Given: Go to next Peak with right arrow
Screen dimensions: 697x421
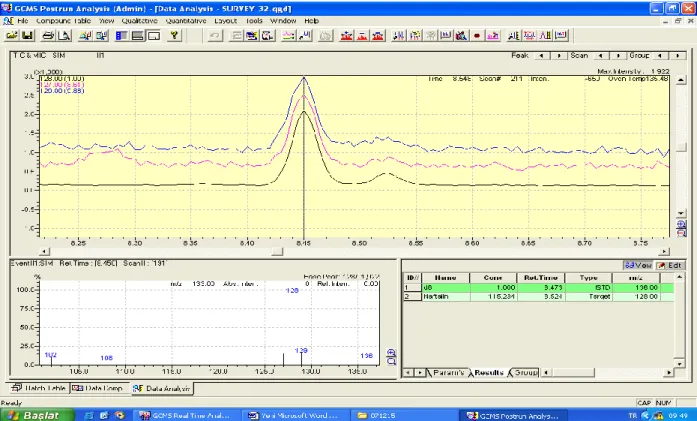Looking at the screenshot, I should pos(559,56).
